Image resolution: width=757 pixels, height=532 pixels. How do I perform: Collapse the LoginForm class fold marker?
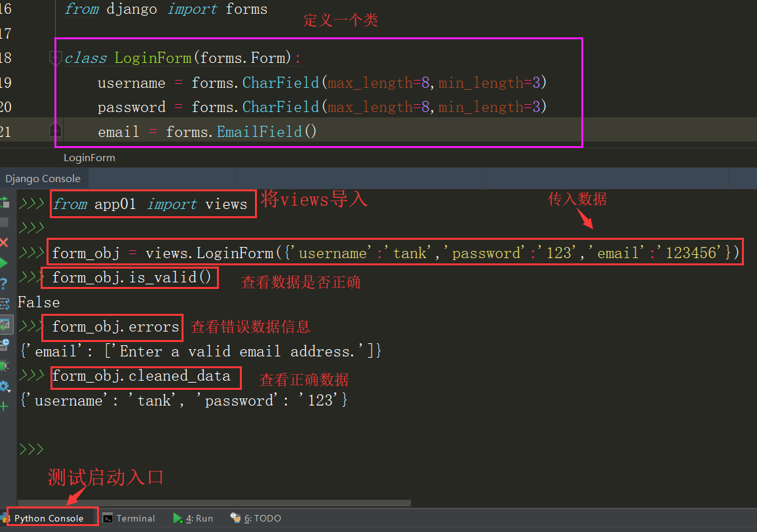[x=56, y=58]
